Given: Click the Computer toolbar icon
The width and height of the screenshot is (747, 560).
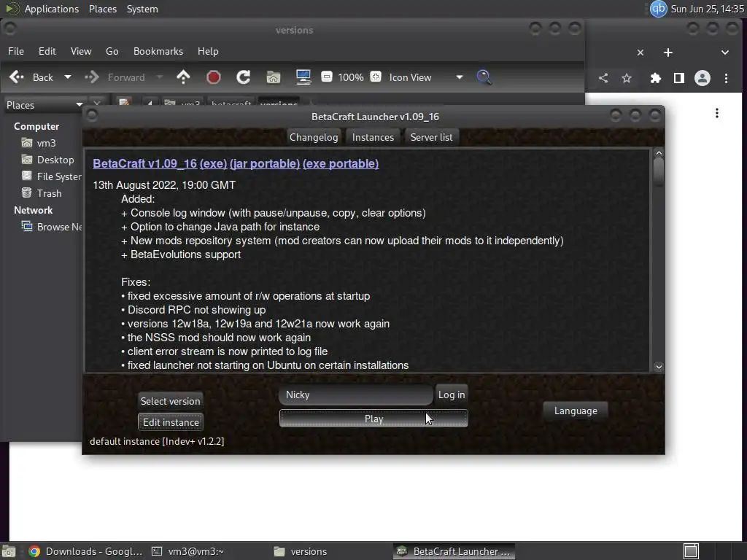Looking at the screenshot, I should pyautogui.click(x=303, y=77).
